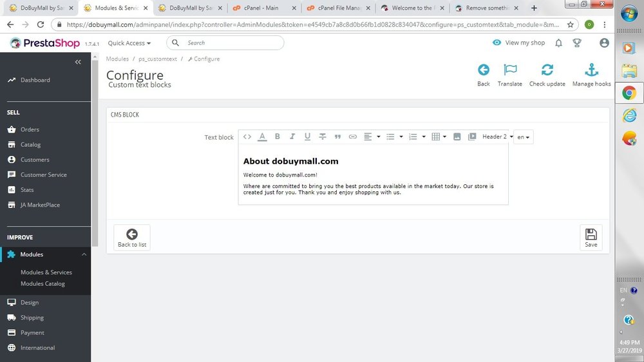Open Manage hooks

pos(591,75)
